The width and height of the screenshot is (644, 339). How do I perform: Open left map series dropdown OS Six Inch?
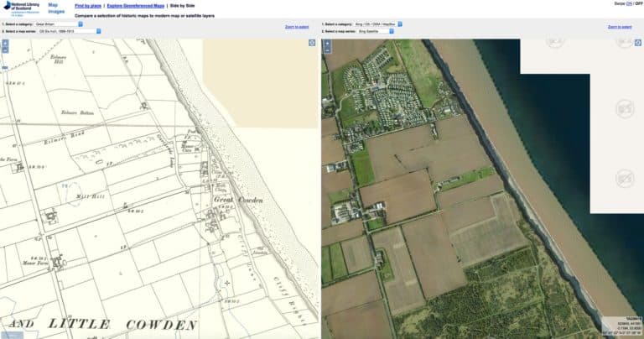pos(69,31)
